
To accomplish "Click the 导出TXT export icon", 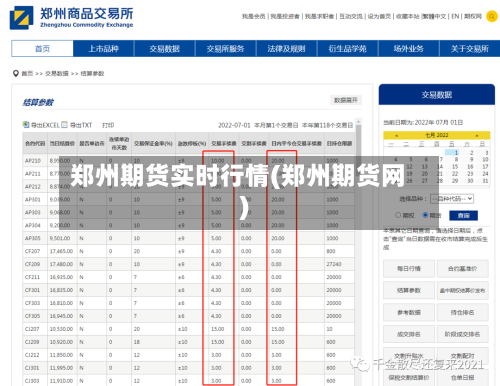I will click(64, 125).
